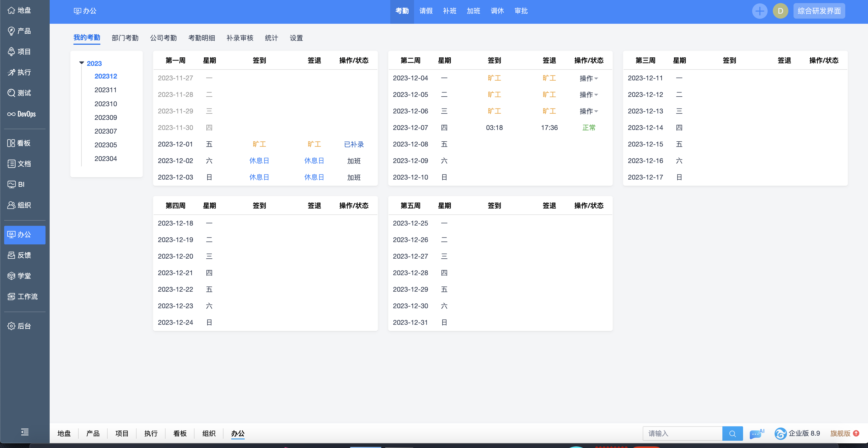Switch to the 补班 top tab
The image size is (868, 448).
[x=450, y=11]
